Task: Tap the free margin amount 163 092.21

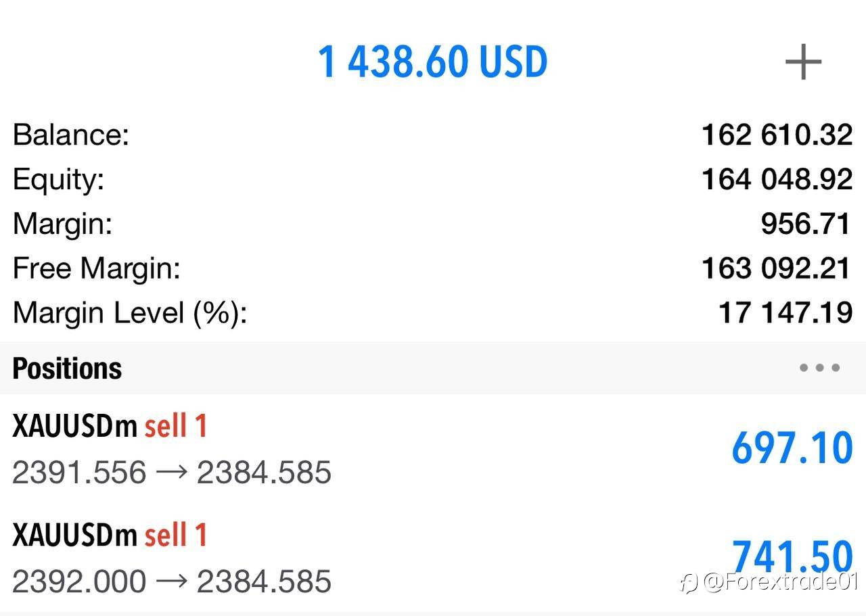Action: [x=777, y=268]
